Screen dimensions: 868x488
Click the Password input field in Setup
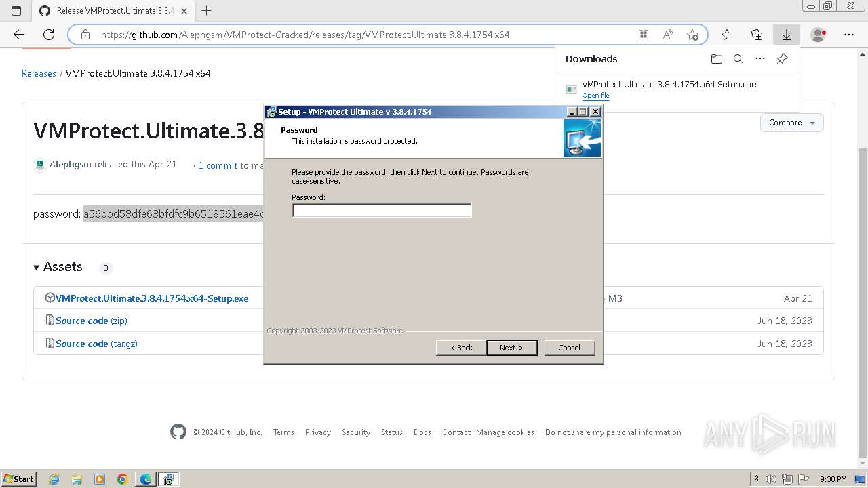pyautogui.click(x=382, y=211)
